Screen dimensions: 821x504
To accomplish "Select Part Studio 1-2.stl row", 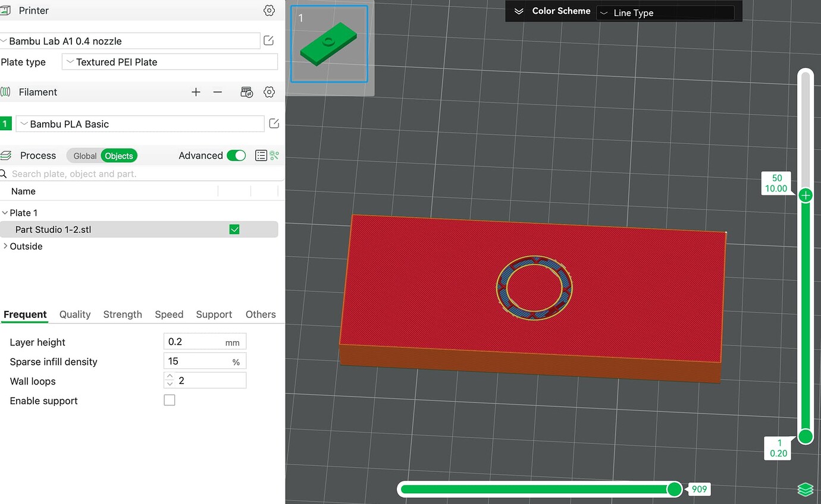I will 139,229.
